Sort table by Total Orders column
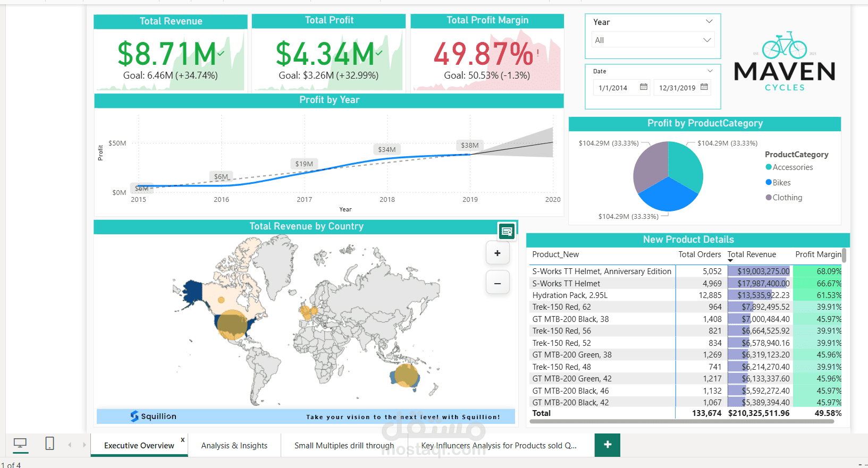This screenshot has height=468, width=868. pyautogui.click(x=700, y=254)
